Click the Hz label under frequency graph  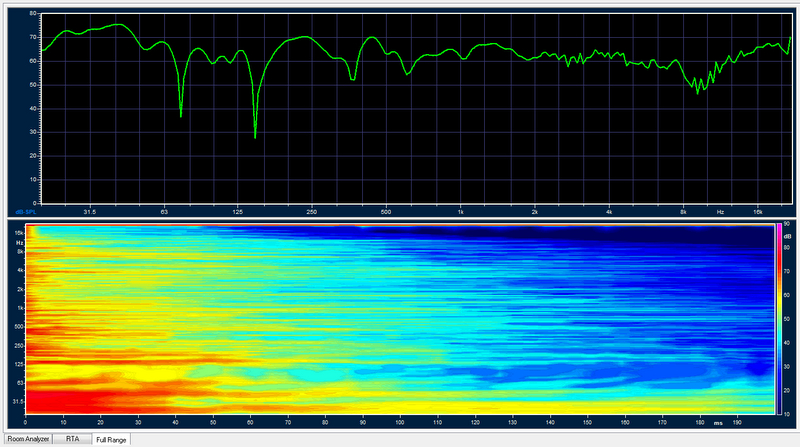[x=718, y=212]
